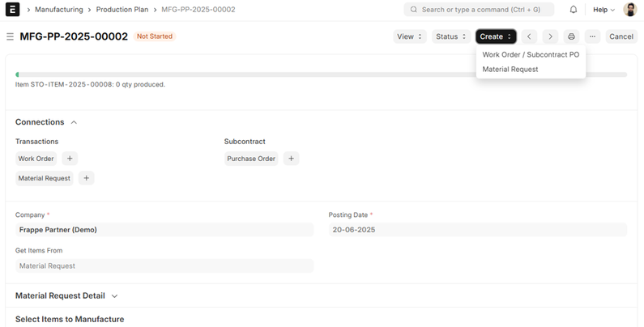Select Work Order / Subcontract PO option
Viewport: 644px width, 327px height.
pyautogui.click(x=531, y=55)
